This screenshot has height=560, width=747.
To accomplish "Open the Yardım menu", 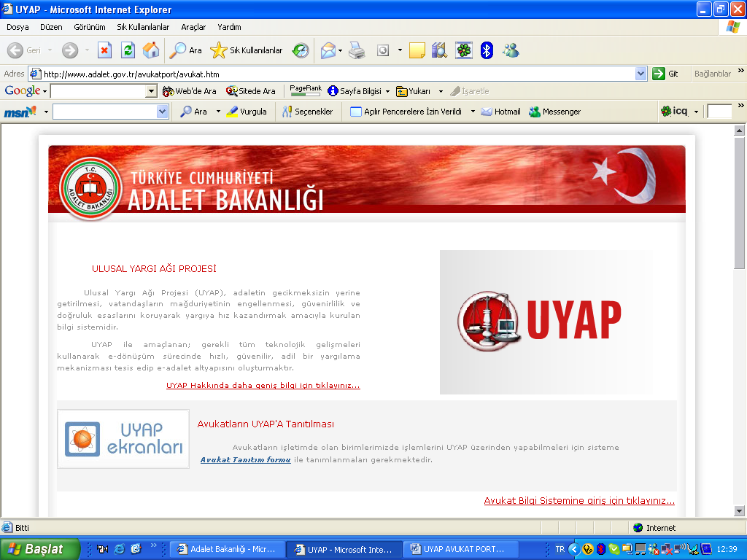I will 229,27.
